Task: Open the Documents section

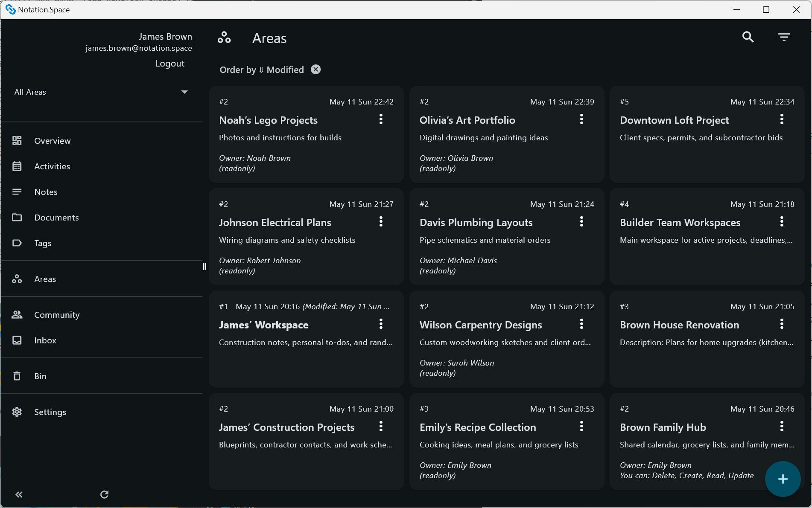Action: pos(56,218)
